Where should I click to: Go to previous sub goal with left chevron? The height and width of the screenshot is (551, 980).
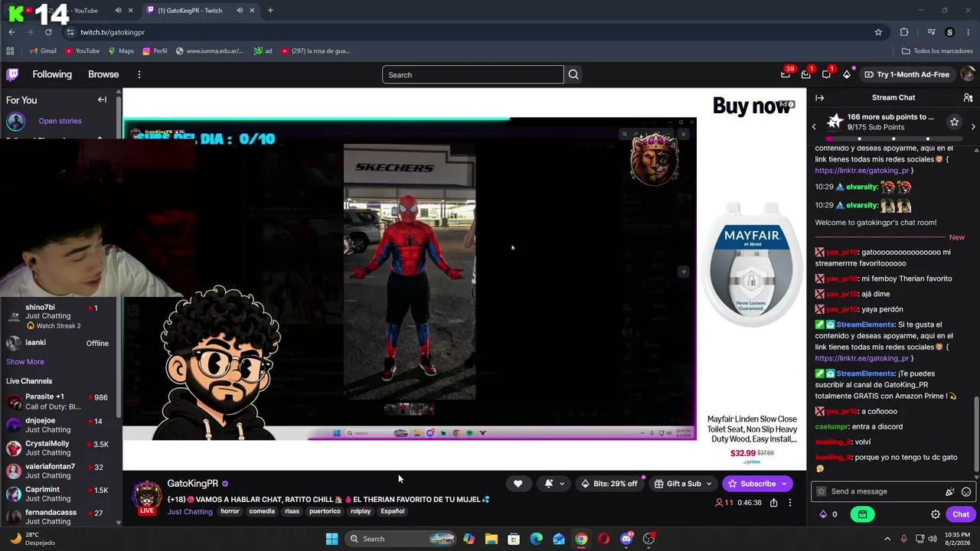(x=814, y=126)
